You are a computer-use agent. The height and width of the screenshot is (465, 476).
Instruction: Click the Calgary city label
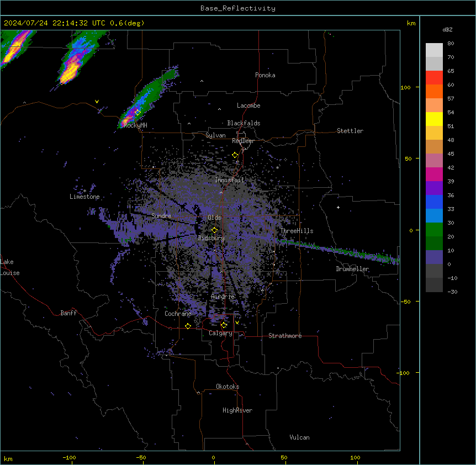[x=221, y=333]
